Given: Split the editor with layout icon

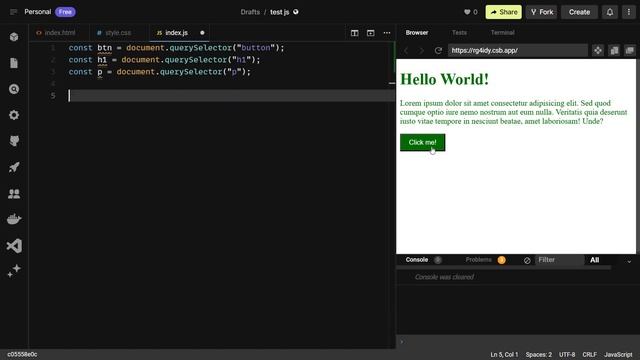Looking at the screenshot, I should pyautogui.click(x=354, y=33).
